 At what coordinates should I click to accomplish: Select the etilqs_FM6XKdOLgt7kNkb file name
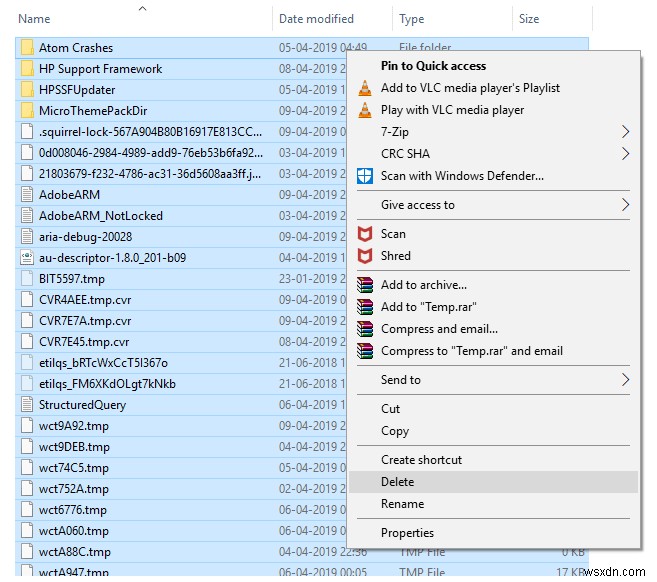coord(107,384)
